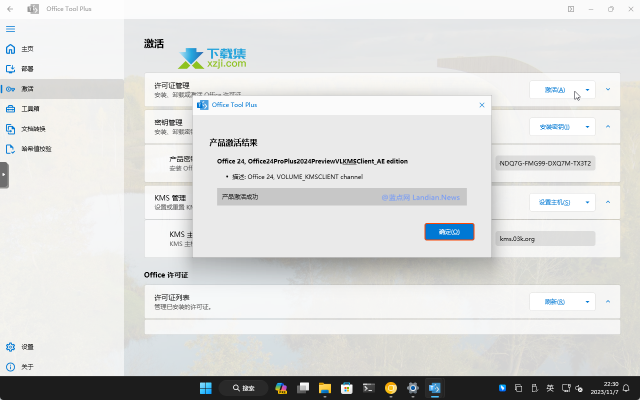Image resolution: width=640 pixels, height=400 pixels.
Task: Click the blue tray app icon
Action: coord(502,388)
